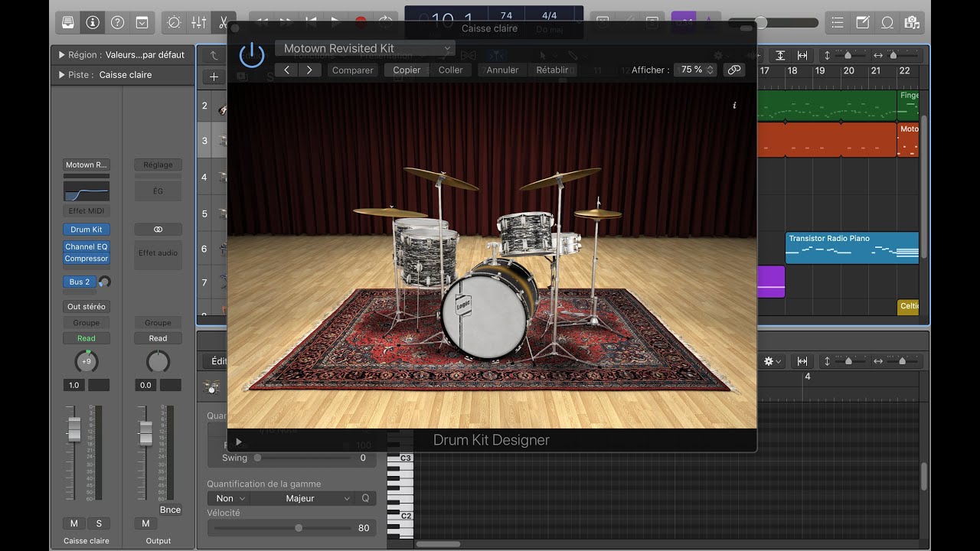Image resolution: width=980 pixels, height=551 pixels.
Task: Open the Media Browser icon
Action: [x=911, y=22]
